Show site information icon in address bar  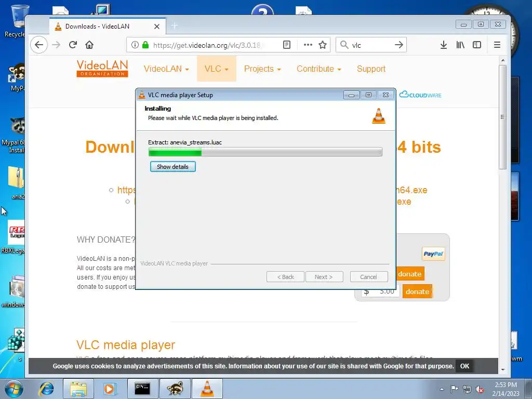coord(135,45)
